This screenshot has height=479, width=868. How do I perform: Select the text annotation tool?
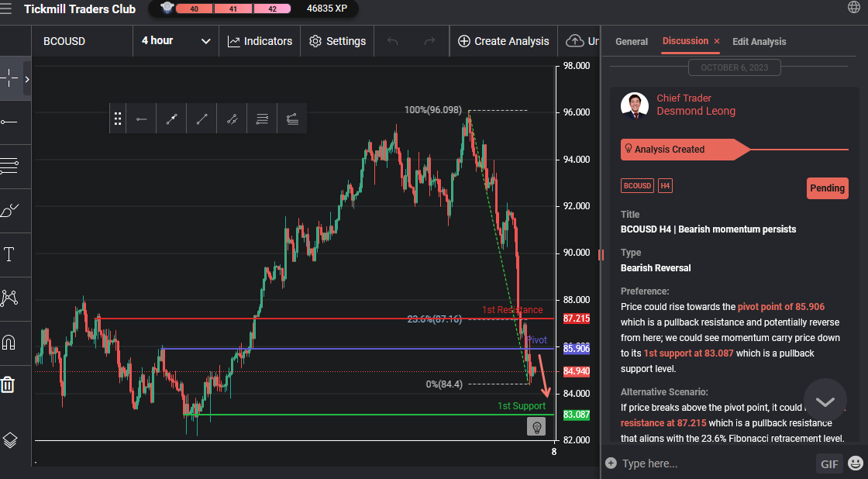[x=9, y=254]
